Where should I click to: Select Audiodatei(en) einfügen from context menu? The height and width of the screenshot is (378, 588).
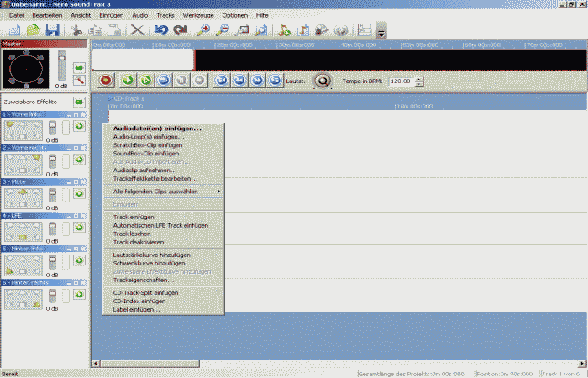(157, 129)
